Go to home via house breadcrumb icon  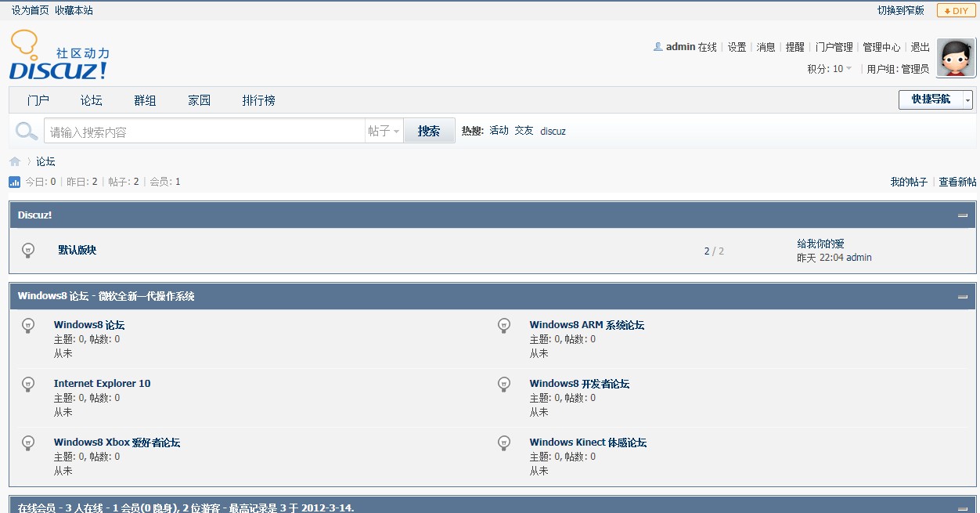[x=15, y=161]
